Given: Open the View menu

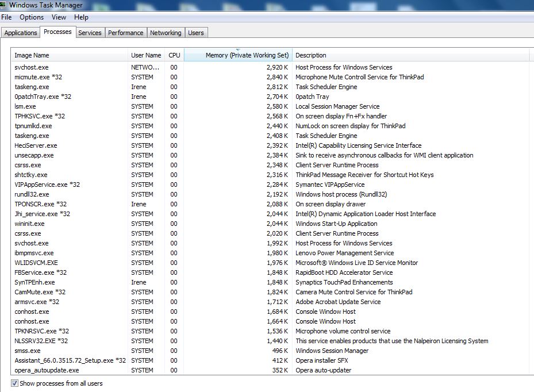Looking at the screenshot, I should tap(59, 17).
